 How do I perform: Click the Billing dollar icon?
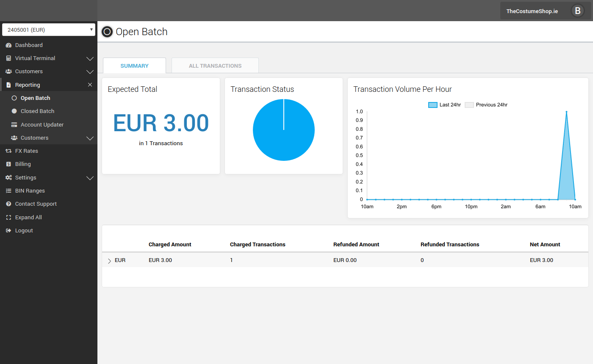[x=8, y=164]
